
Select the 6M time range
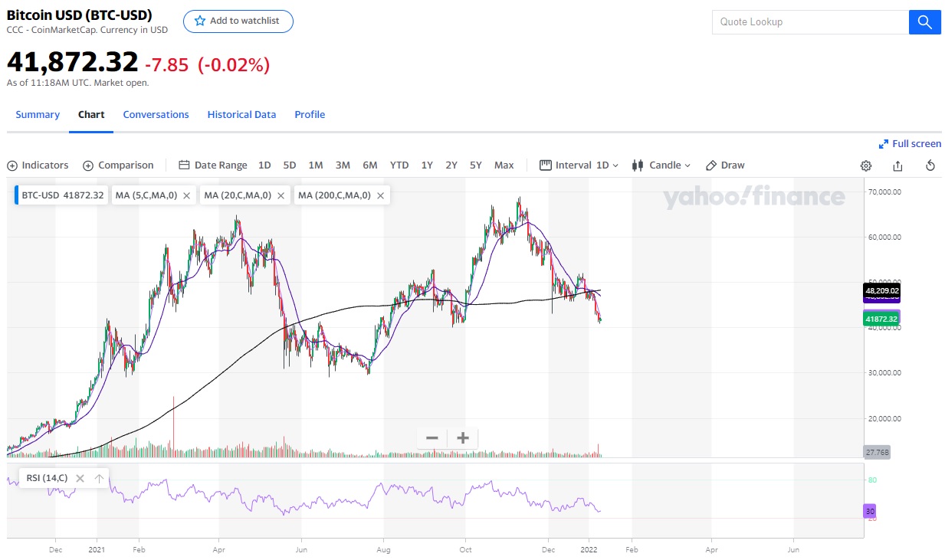point(369,165)
